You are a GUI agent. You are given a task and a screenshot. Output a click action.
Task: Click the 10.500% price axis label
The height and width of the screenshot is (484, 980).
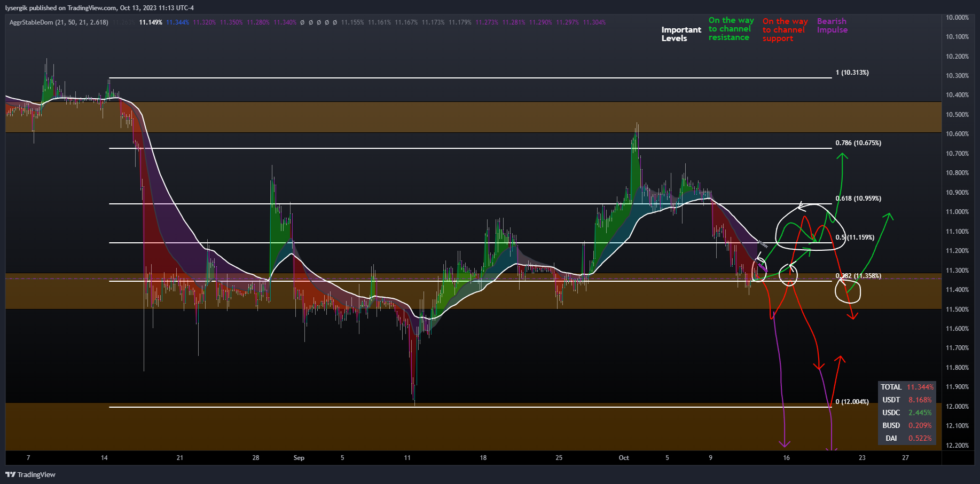pyautogui.click(x=957, y=115)
